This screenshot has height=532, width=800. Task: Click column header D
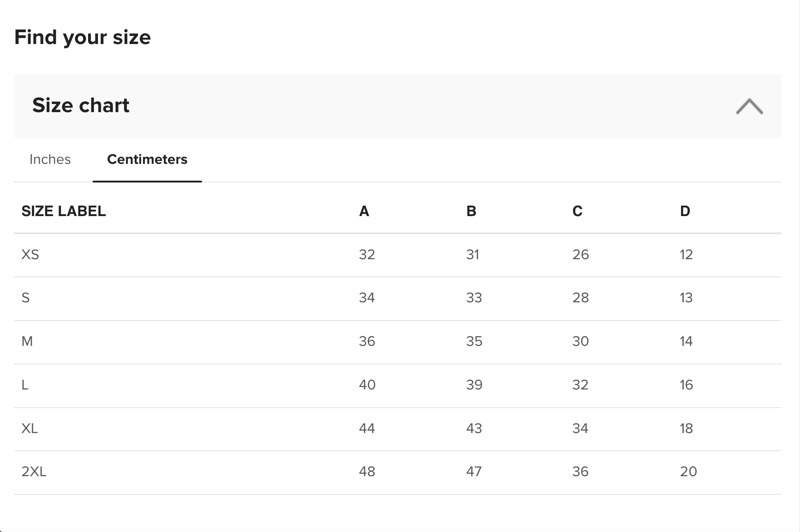685,211
